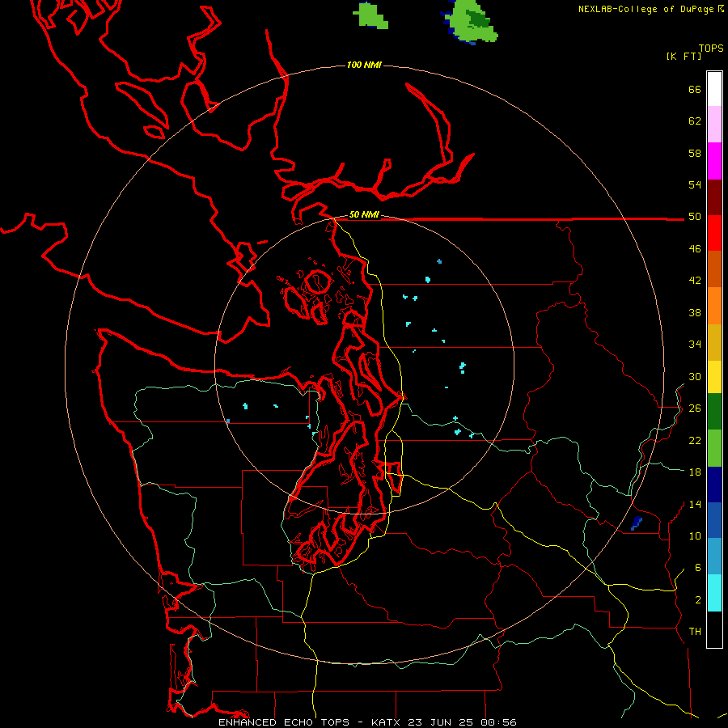Click the dark green 26 kft swatch
The height and width of the screenshot is (728, 728).
(714, 412)
